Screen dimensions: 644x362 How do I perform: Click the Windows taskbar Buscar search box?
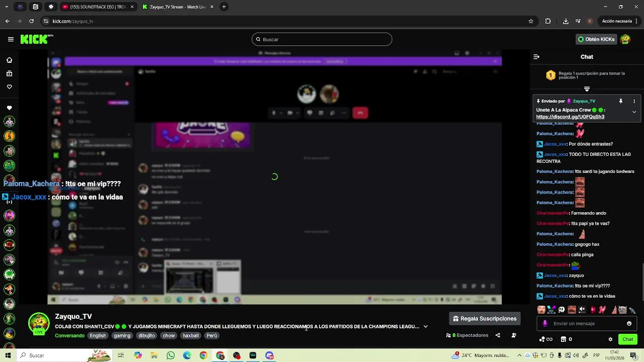tap(64, 355)
